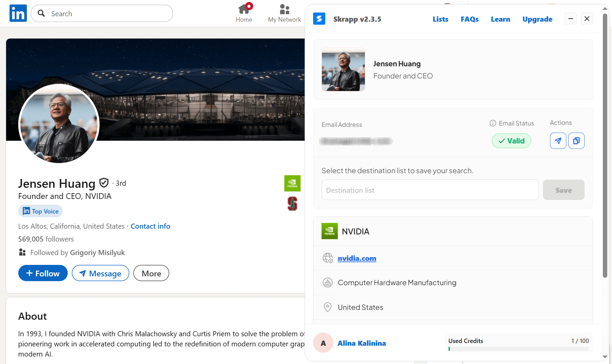This screenshot has width=612, height=364.
Task: Click the LinkedIn logo icon
Action: (18, 14)
